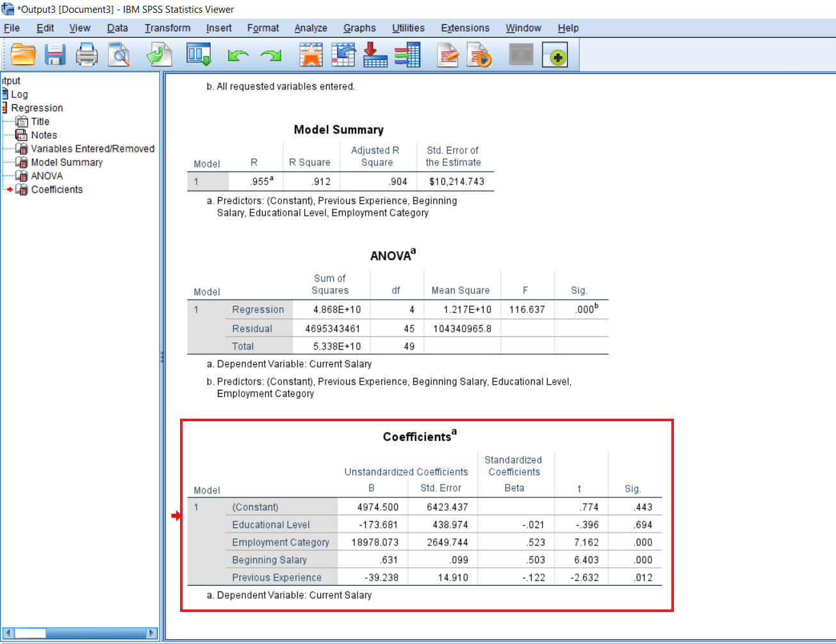Click the green Undo arrow
This screenshot has height=644, width=836.
pos(238,56)
